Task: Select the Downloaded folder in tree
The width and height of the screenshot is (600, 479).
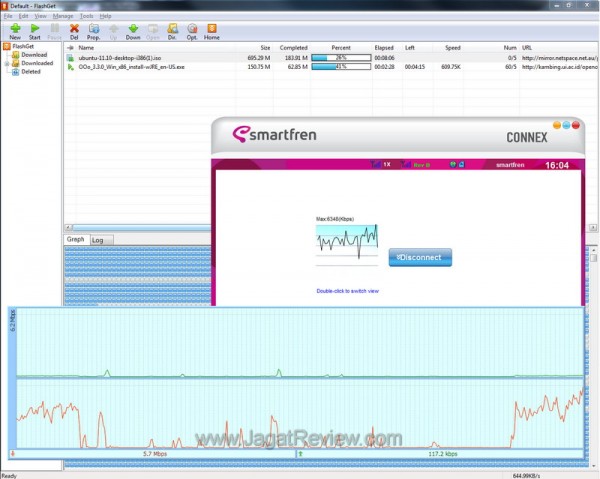Action: [37, 63]
